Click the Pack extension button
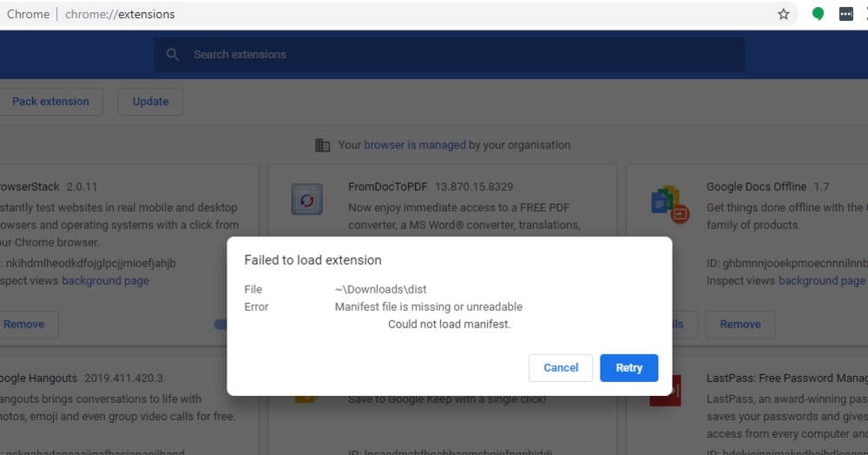868x455 pixels. (x=50, y=102)
